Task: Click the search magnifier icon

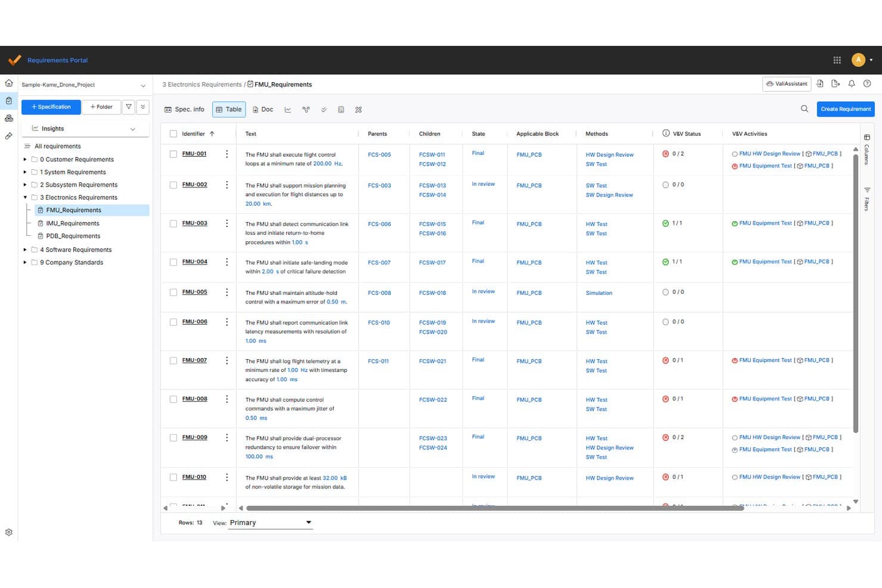Action: [x=805, y=109]
